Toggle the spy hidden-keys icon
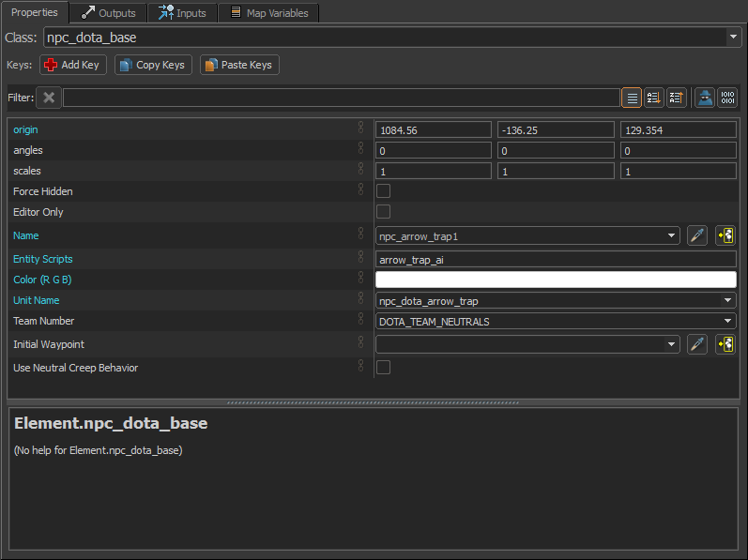 tap(705, 98)
